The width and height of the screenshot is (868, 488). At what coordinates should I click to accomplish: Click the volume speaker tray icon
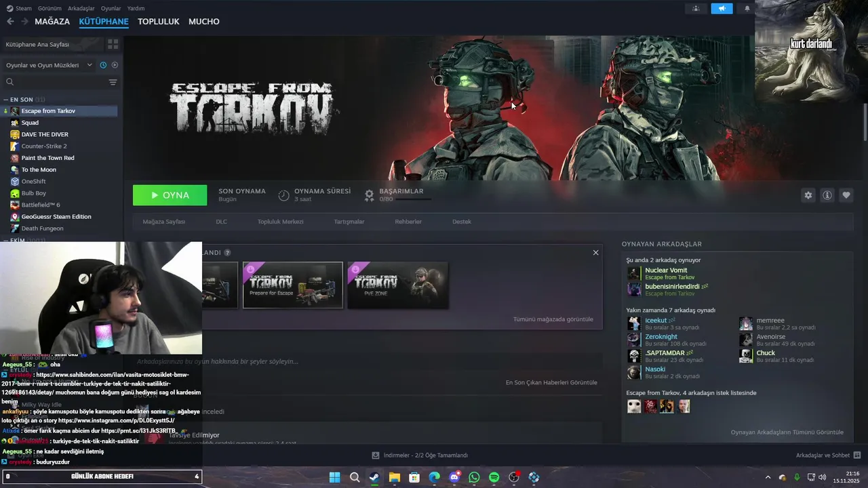[823, 477]
